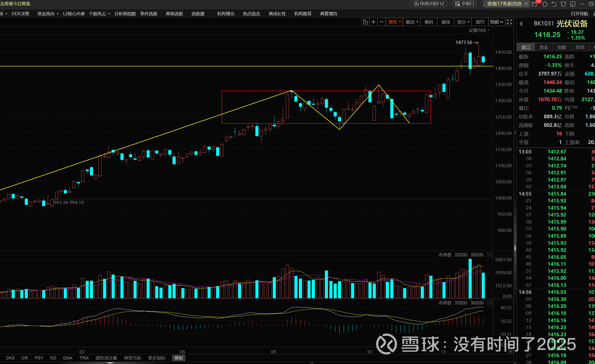Click 快速交易F12 button

[x=429, y=4]
